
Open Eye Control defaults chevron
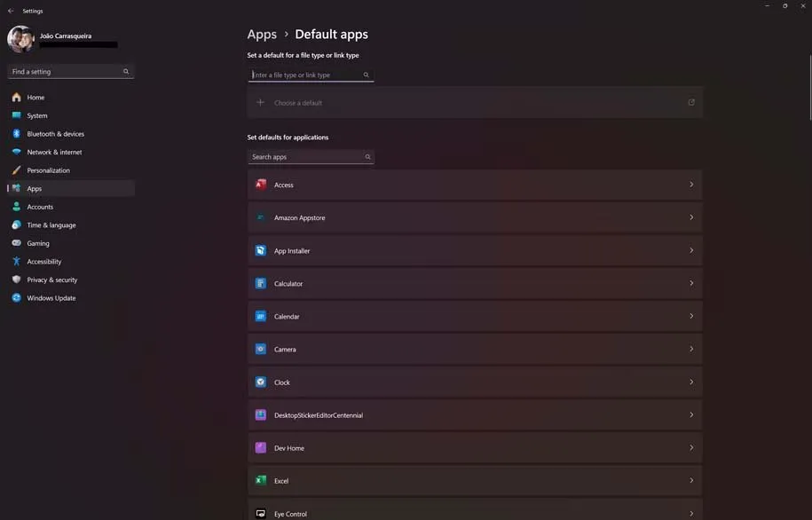691,513
